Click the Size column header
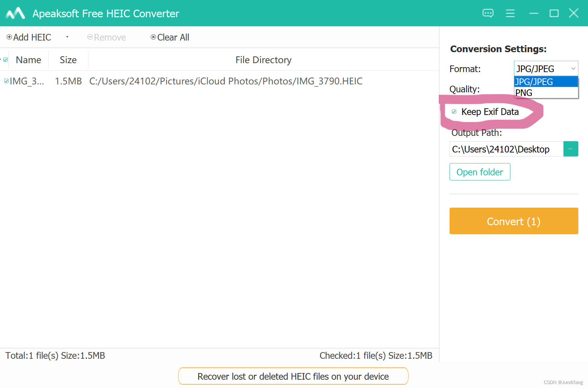The height and width of the screenshot is (388, 588). click(68, 60)
